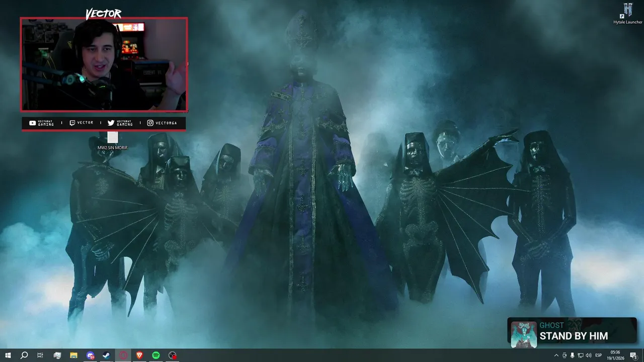Open the Windows Start menu
Viewport: 644px width, 362px height.
(8, 355)
